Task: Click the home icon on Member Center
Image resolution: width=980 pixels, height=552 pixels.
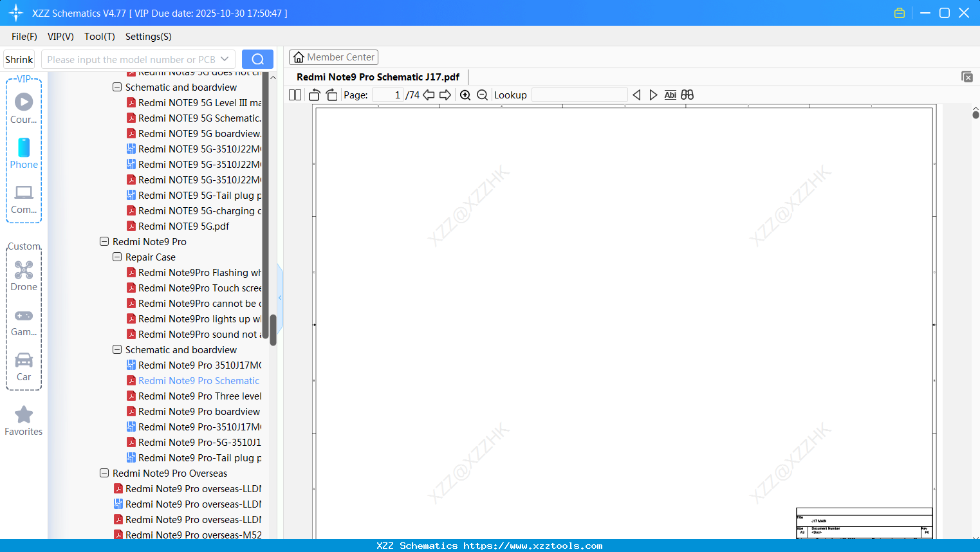Action: (x=299, y=57)
